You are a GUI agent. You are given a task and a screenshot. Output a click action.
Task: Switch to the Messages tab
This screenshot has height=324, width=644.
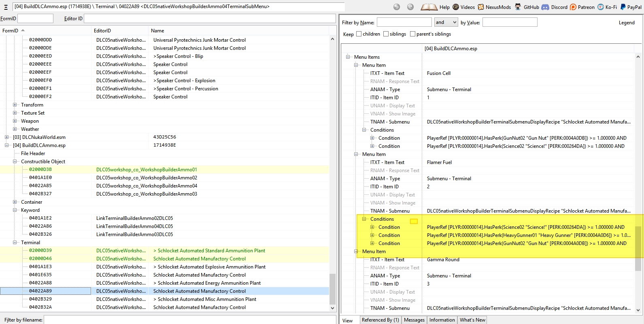click(414, 320)
